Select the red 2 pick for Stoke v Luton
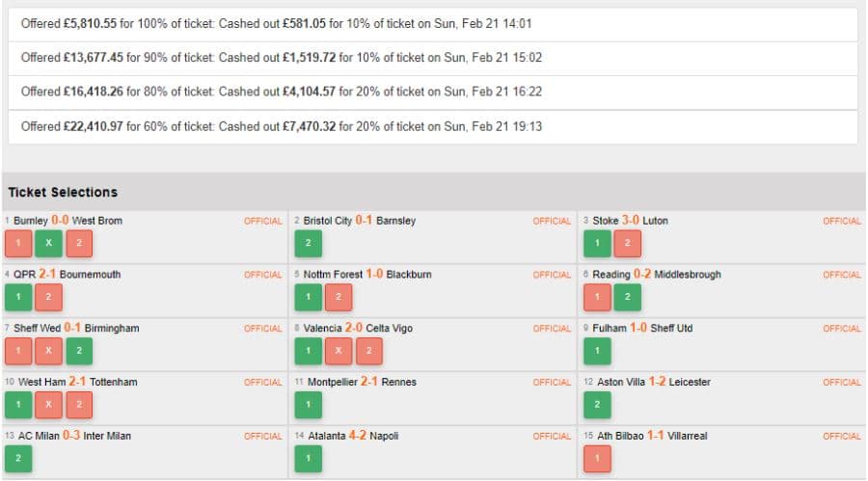Viewport: 868px width, 481px height. (x=627, y=244)
